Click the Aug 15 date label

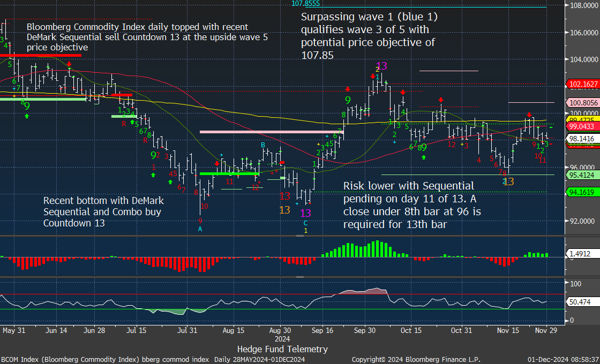click(x=233, y=330)
